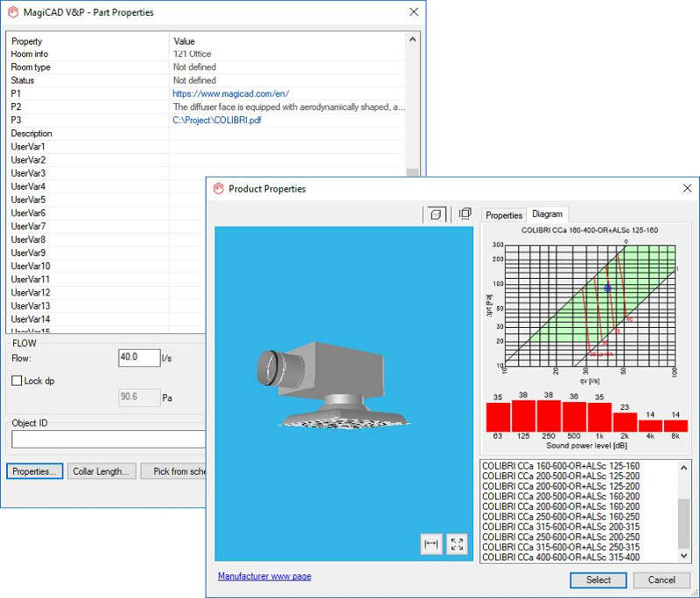Select COLIBRI CCa 250-600-OR+ALSc 160-250

561,517
